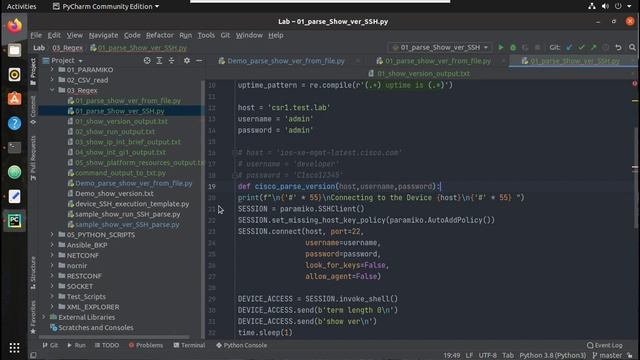Open Show Applications grid
This screenshot has width=640, height=360.
point(14,348)
